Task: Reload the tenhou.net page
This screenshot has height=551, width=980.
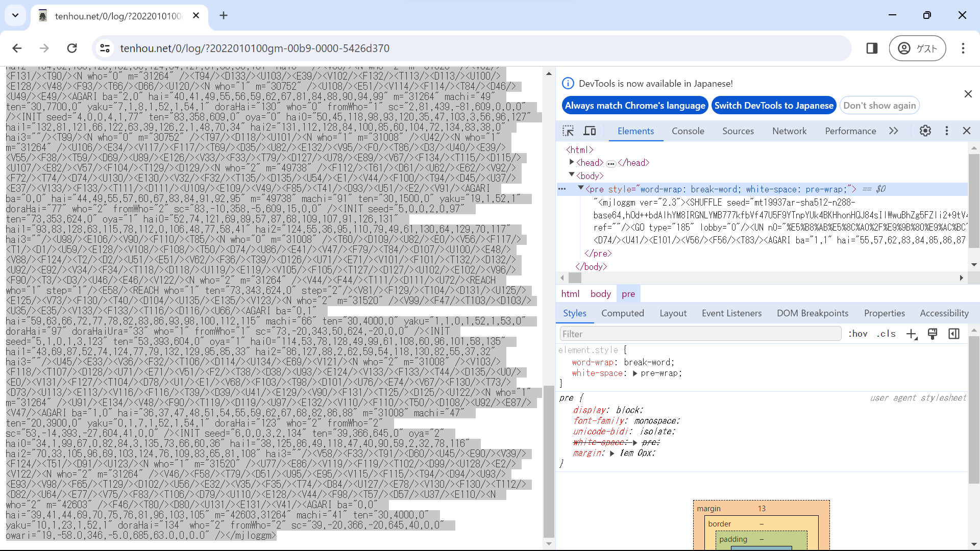Action: (x=72, y=48)
